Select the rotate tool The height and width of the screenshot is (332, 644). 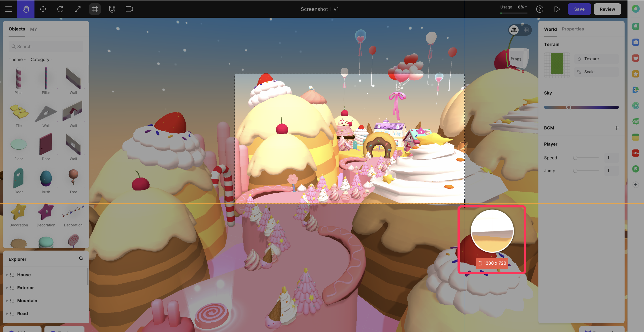60,9
